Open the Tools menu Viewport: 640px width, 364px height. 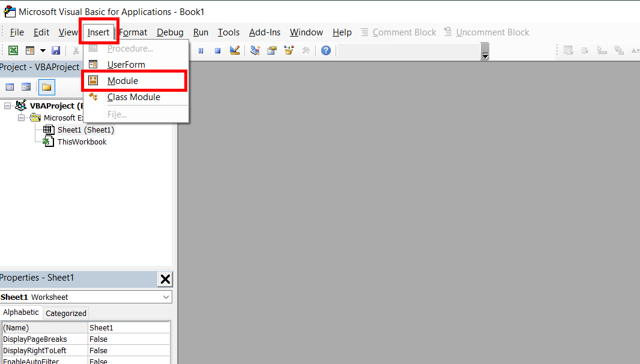[x=229, y=32]
